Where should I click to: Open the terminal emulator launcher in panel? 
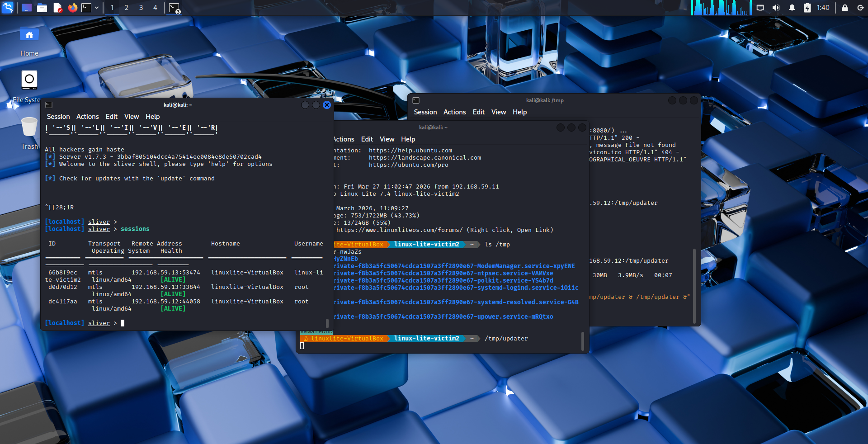[86, 8]
